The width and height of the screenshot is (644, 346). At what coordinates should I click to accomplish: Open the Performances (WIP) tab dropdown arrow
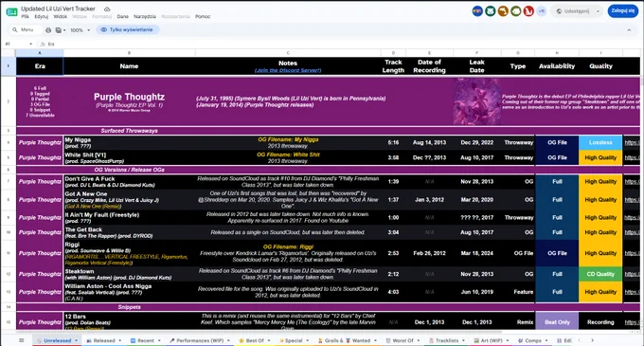pos(228,340)
